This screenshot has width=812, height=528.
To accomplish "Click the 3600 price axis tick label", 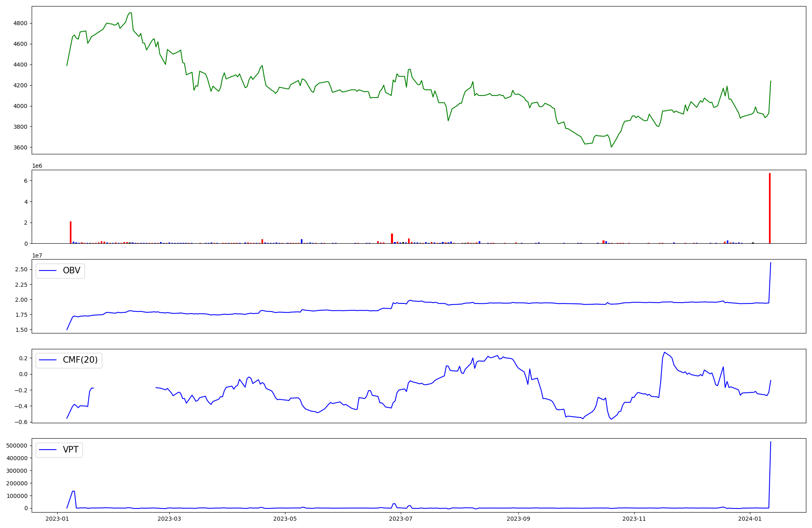I will coord(20,147).
